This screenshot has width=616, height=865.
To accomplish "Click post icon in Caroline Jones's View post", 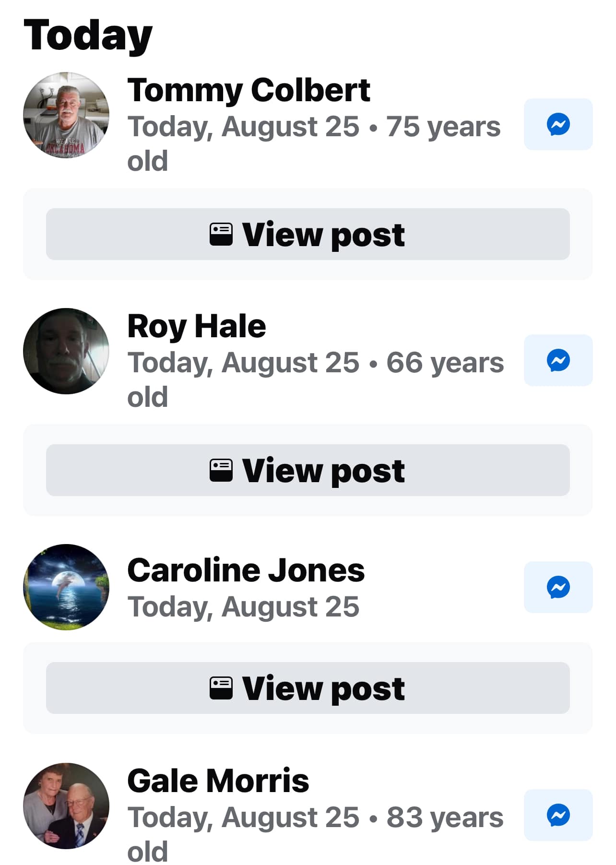I will click(x=221, y=688).
